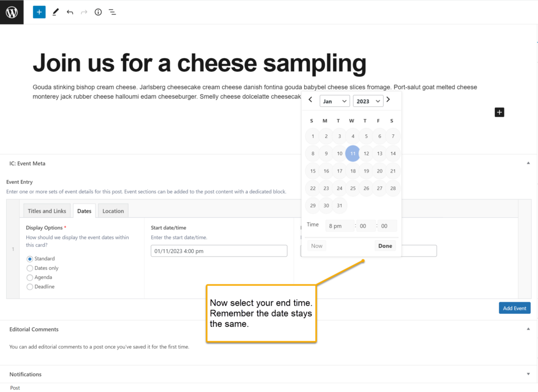The image size is (538, 392).
Task: Select the pencil edit tool
Action: [x=56, y=12]
